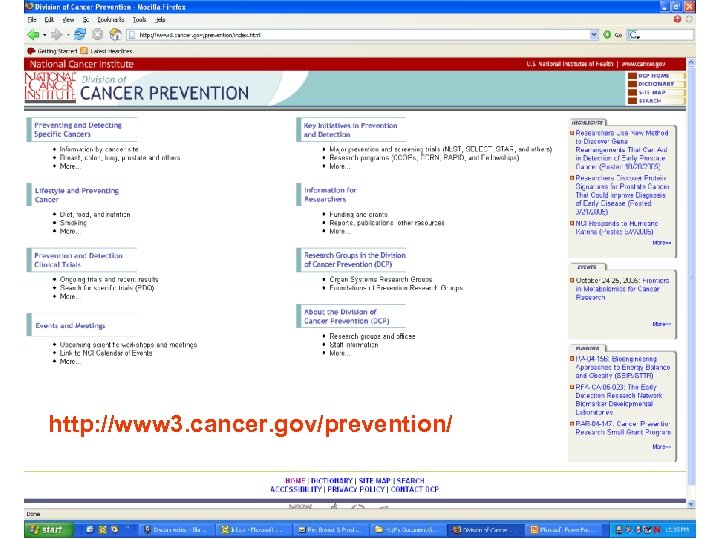Image resolution: width=720 pixels, height=540 pixels.
Task: Click 'Diet, food, and nutrition' bullet
Action: tap(95, 214)
